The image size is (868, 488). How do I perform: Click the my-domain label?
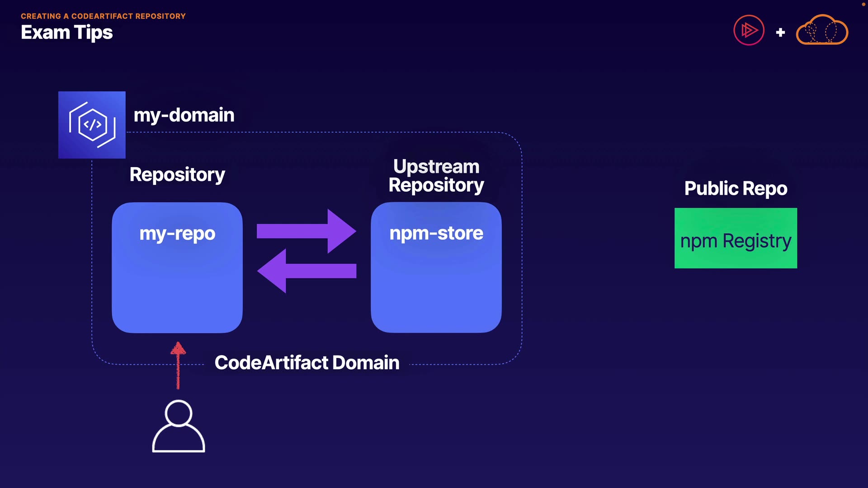[x=184, y=115]
